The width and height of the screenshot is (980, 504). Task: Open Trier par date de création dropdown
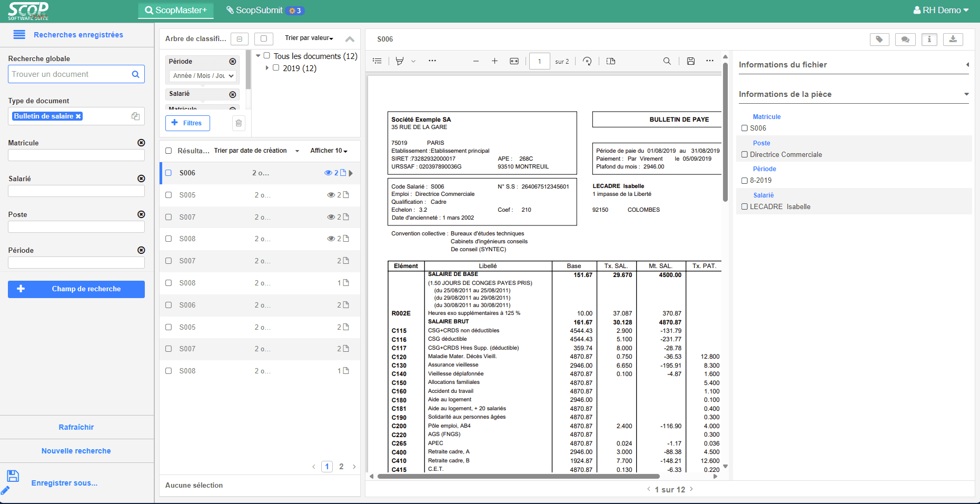point(256,151)
